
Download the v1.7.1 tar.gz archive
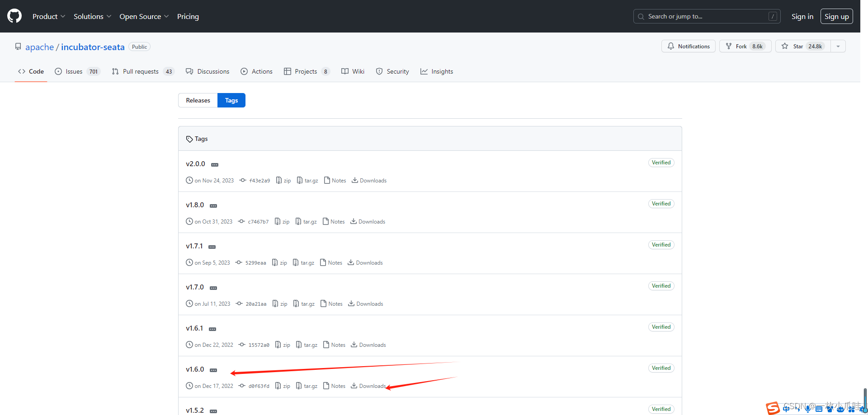tap(303, 263)
